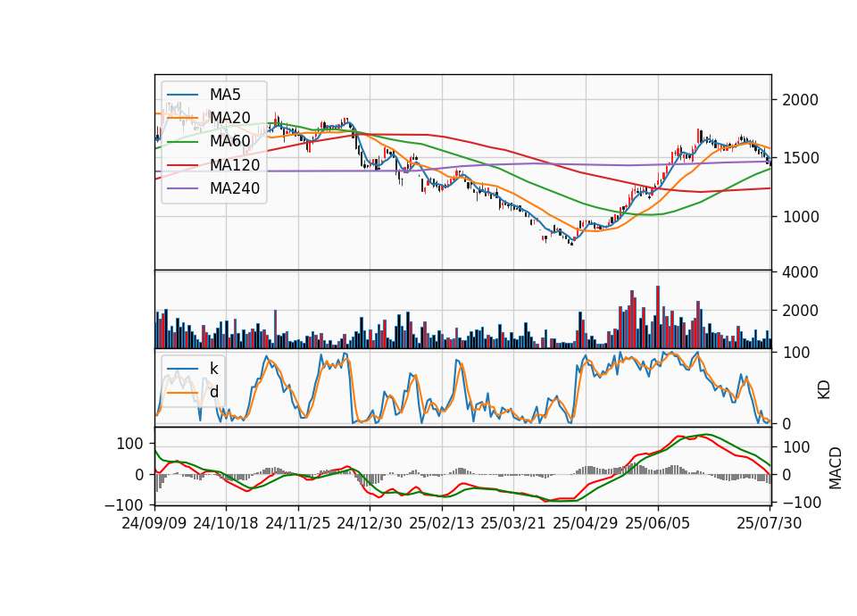This screenshot has height=616, width=857.
Task: Click the 25/07/30 date axis label
Action: click(769, 523)
